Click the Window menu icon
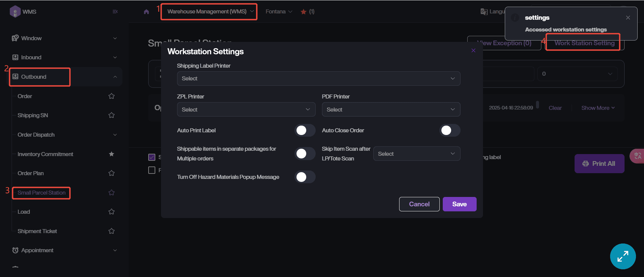 click(15, 38)
